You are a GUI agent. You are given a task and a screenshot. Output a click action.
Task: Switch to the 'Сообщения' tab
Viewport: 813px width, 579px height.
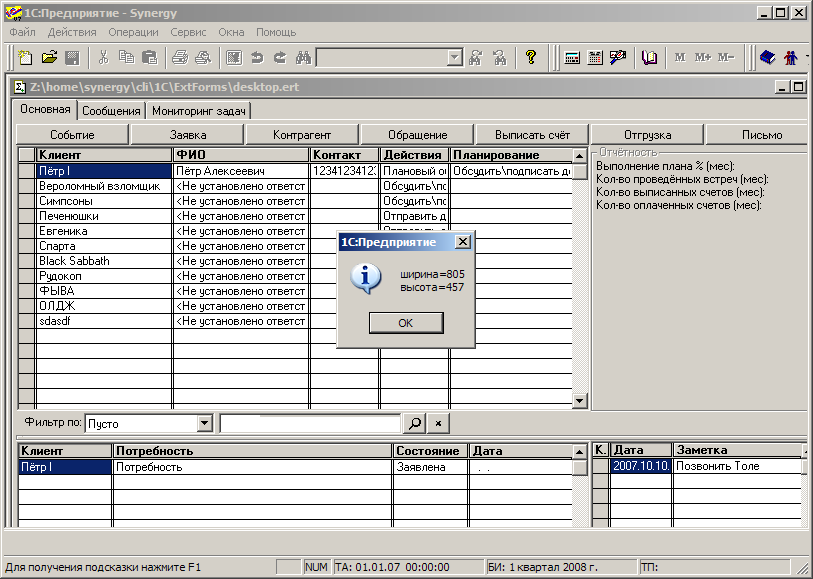[111, 111]
